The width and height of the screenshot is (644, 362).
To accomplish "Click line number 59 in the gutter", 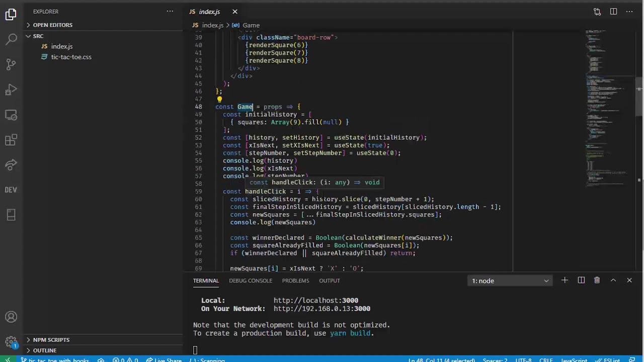I will tap(198, 192).
